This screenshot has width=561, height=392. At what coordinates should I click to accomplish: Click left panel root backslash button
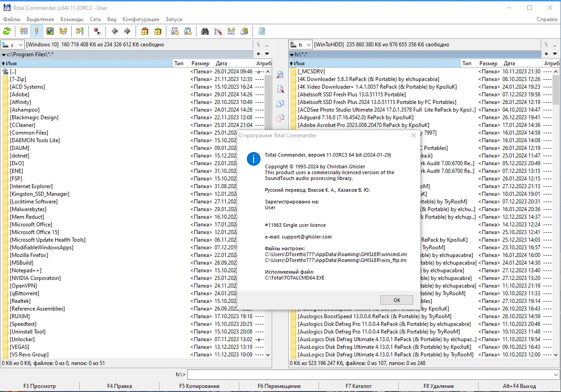tap(258, 45)
